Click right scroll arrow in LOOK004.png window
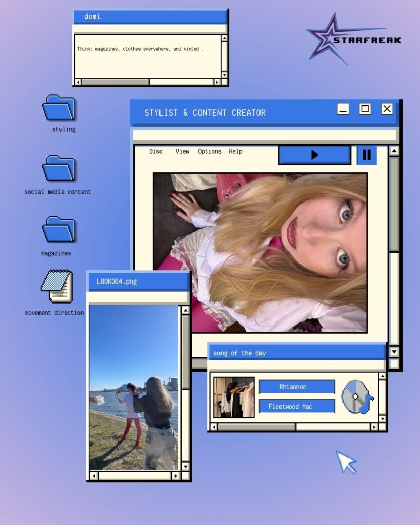Screen dimensions: 420x525 point(176,476)
